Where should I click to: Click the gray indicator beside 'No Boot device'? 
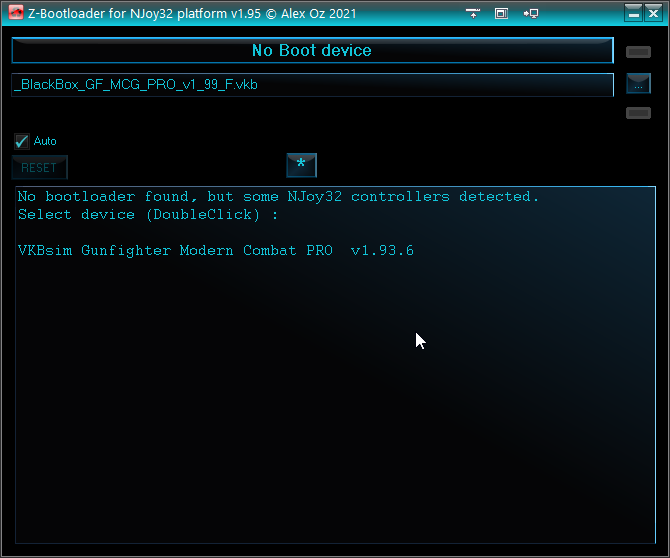638,52
